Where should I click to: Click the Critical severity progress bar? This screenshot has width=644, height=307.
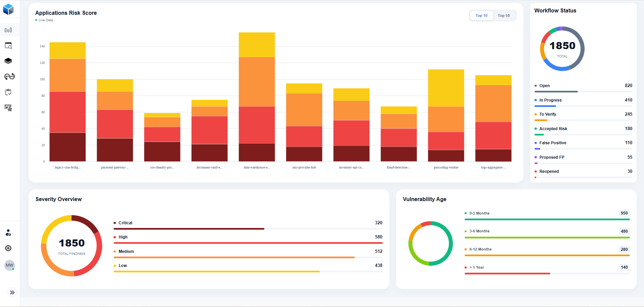coord(248,229)
